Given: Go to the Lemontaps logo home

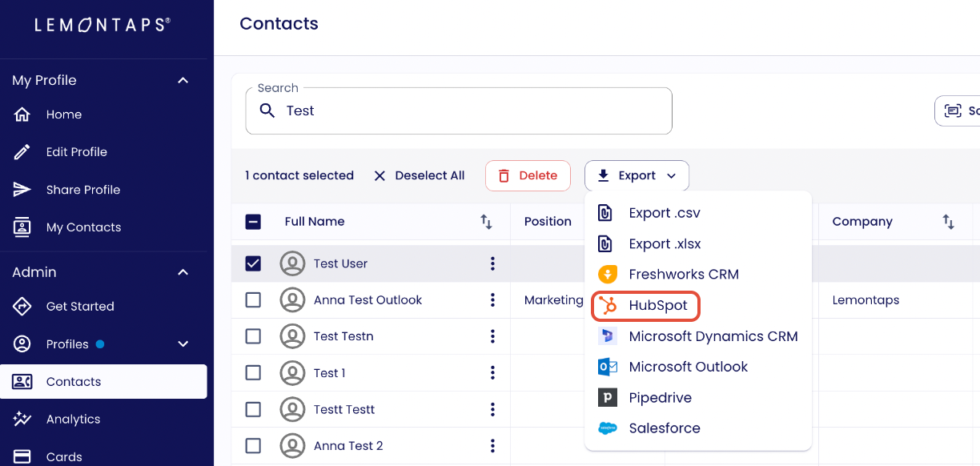Looking at the screenshot, I should click(102, 25).
